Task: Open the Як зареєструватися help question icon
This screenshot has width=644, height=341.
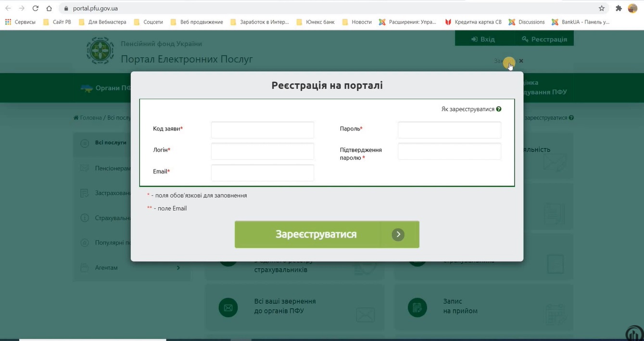Action: (x=499, y=109)
